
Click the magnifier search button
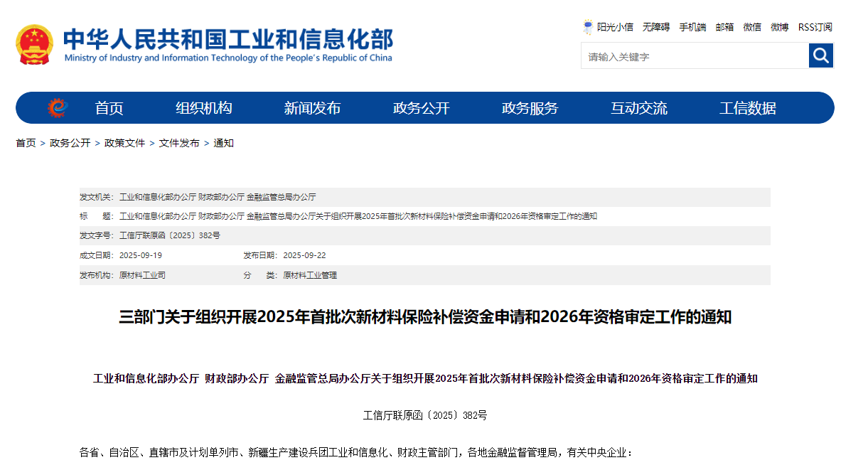[820, 55]
